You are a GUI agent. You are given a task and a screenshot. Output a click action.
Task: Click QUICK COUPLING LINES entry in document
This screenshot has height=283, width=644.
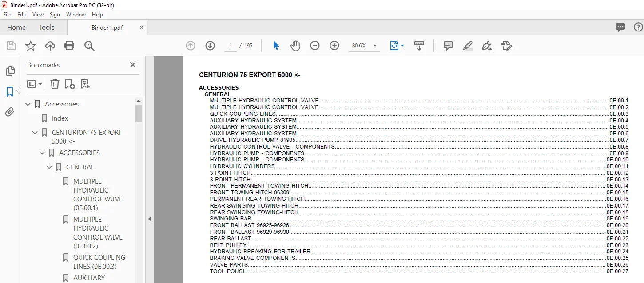click(243, 114)
